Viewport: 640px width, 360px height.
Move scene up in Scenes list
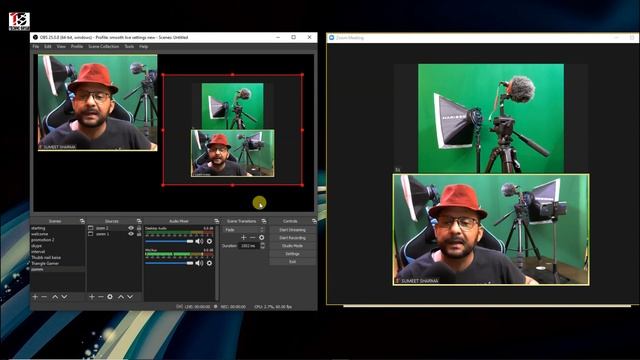click(x=55, y=297)
